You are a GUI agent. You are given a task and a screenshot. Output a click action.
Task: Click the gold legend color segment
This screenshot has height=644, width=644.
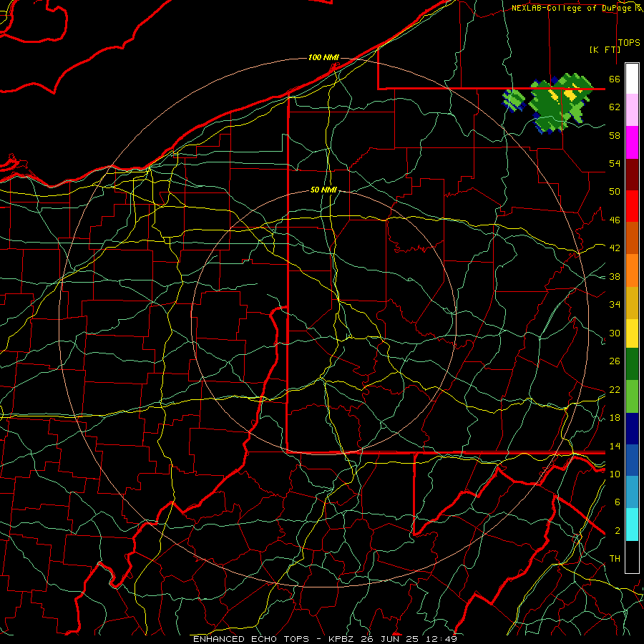pos(632,303)
